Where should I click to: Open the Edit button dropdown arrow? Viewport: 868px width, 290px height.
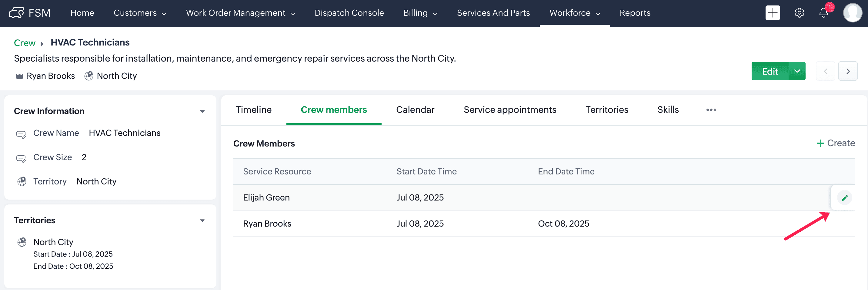(797, 71)
